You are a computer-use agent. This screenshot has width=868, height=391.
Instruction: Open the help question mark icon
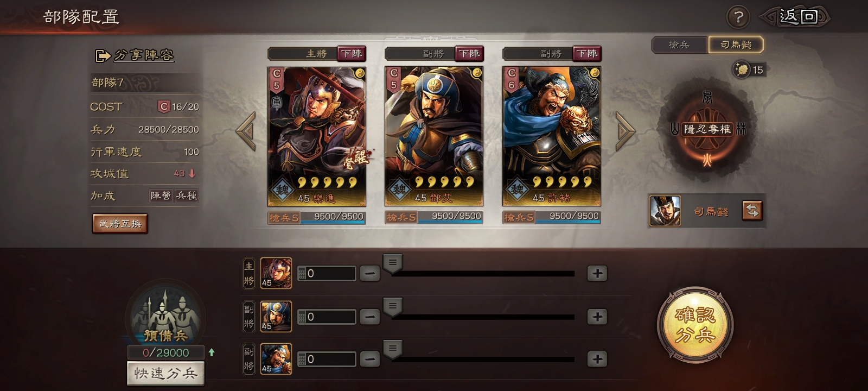[x=738, y=17]
